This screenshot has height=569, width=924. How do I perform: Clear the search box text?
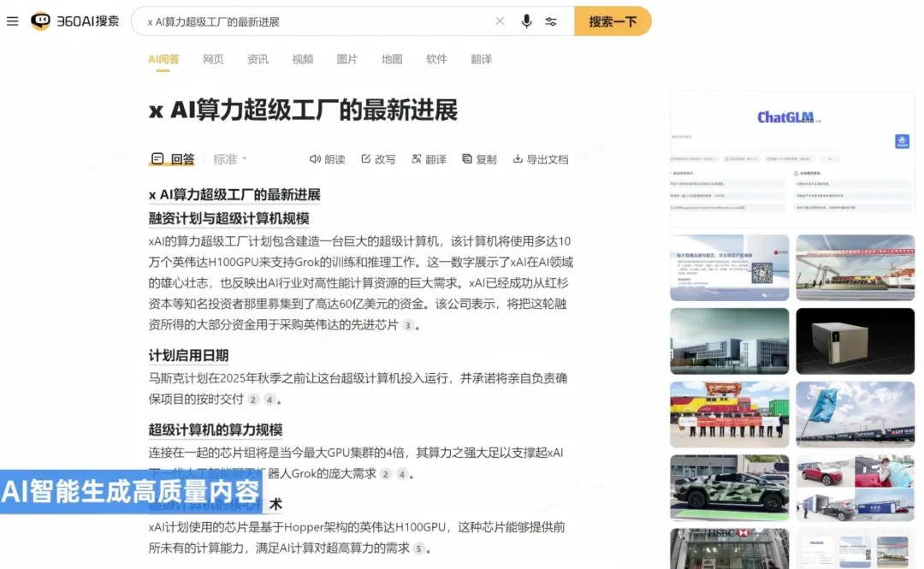(x=500, y=21)
